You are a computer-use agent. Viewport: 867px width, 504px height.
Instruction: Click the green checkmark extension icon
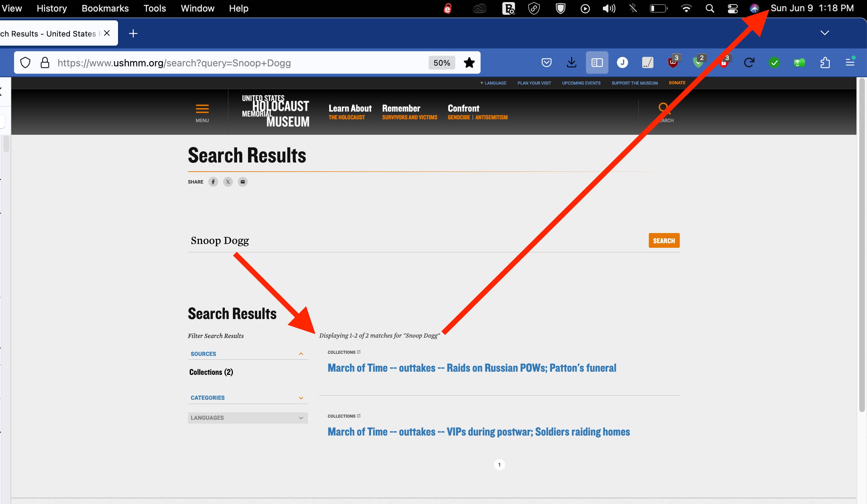click(x=774, y=63)
